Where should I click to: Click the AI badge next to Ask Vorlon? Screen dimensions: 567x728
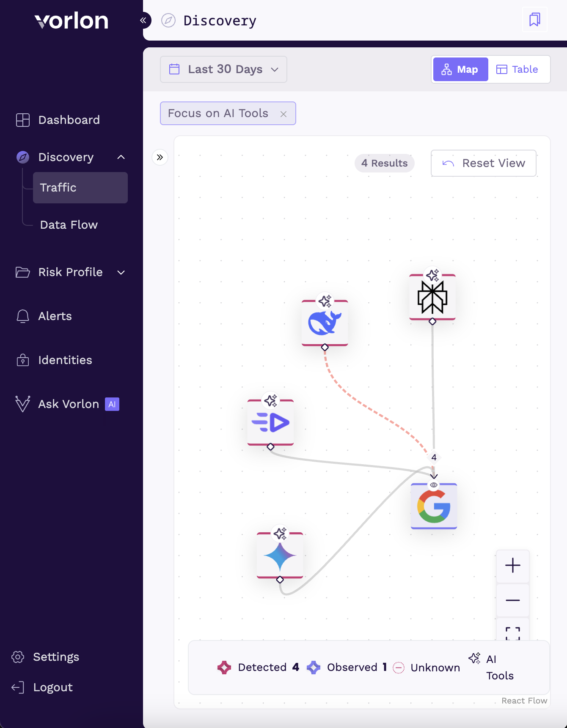(x=112, y=404)
